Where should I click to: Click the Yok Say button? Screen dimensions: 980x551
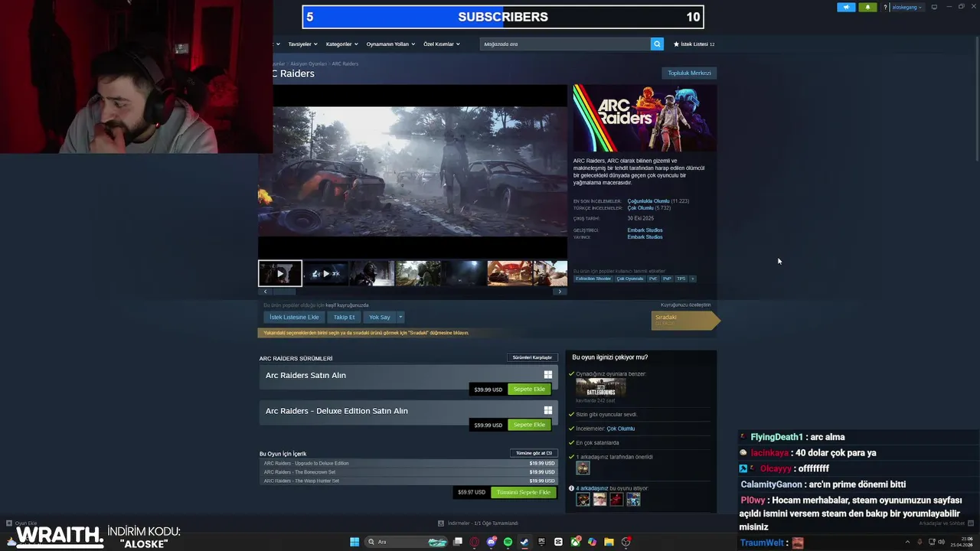pos(380,317)
